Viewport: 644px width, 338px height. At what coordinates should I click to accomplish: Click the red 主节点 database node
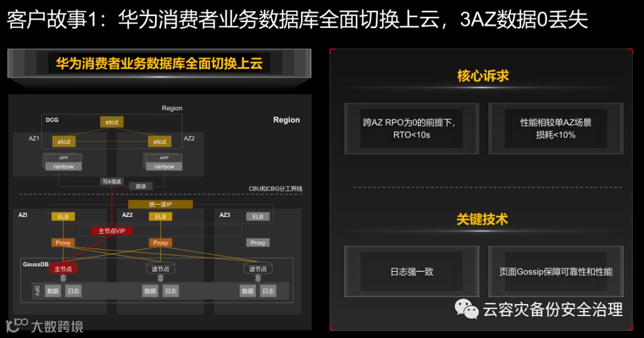coord(63,269)
